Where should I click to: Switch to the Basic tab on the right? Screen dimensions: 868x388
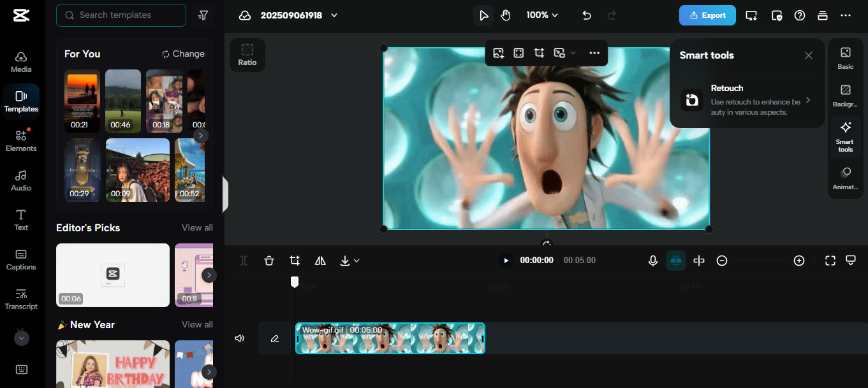[x=845, y=59]
